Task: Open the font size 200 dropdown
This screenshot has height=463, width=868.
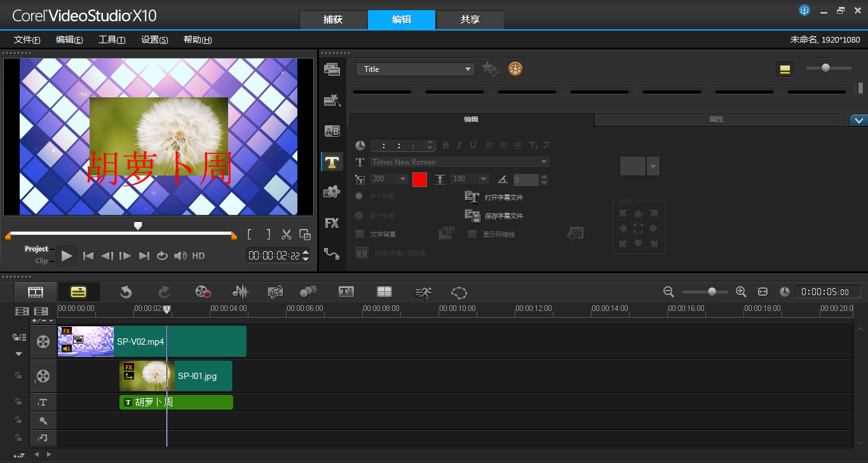Action: pyautogui.click(x=390, y=179)
